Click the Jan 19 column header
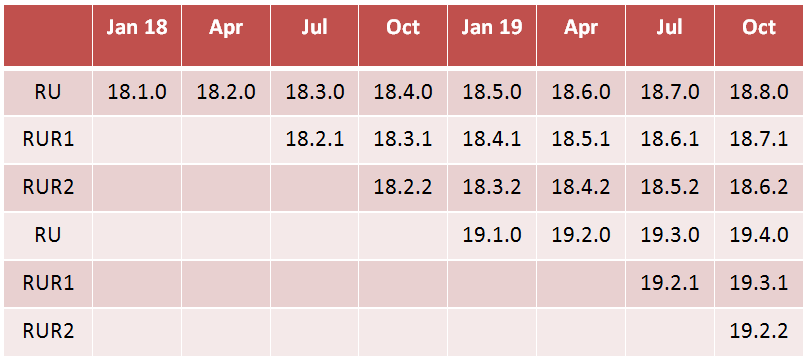This screenshot has width=808, height=361. point(492,36)
